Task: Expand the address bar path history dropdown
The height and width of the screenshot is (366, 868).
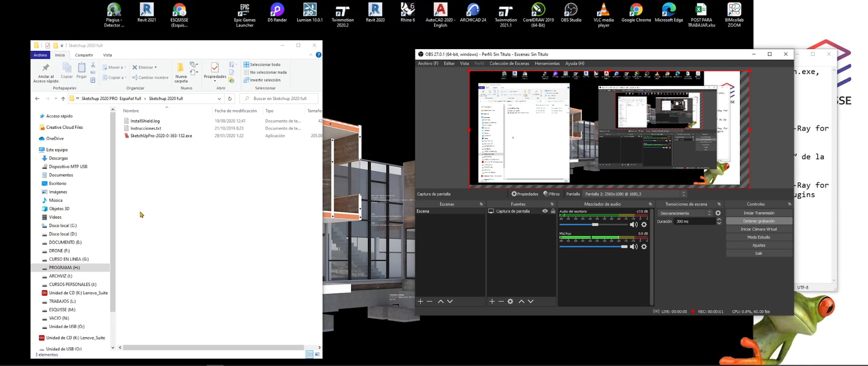Action: (219, 99)
